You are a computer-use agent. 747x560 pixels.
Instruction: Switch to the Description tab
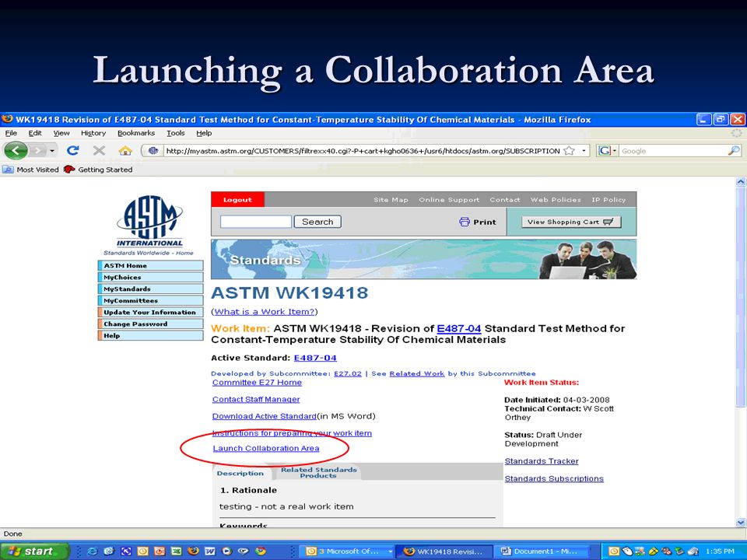(240, 473)
